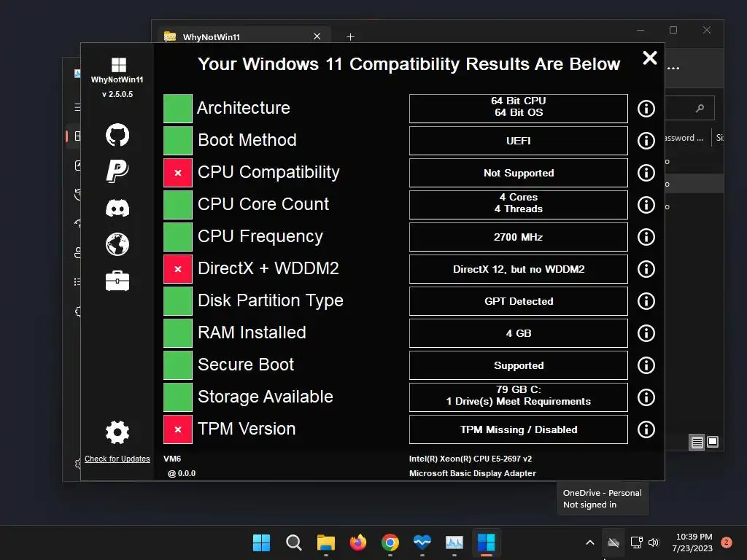
Task: Show info for Disk Partition Type
Action: point(646,301)
